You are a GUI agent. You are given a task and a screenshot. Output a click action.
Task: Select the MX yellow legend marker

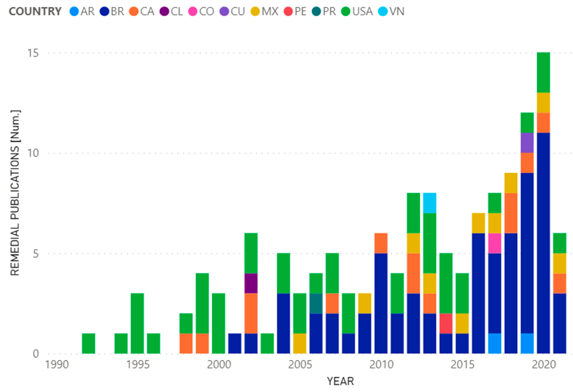[255, 11]
